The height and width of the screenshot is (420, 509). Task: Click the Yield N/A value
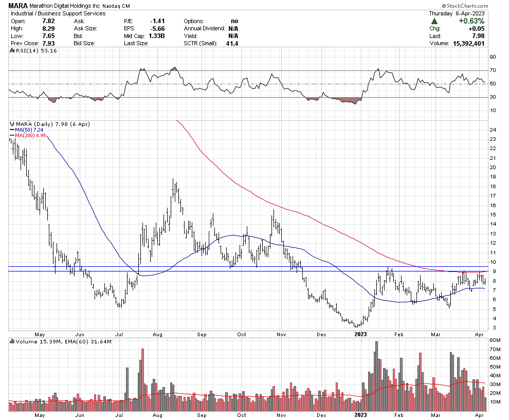[x=233, y=36]
